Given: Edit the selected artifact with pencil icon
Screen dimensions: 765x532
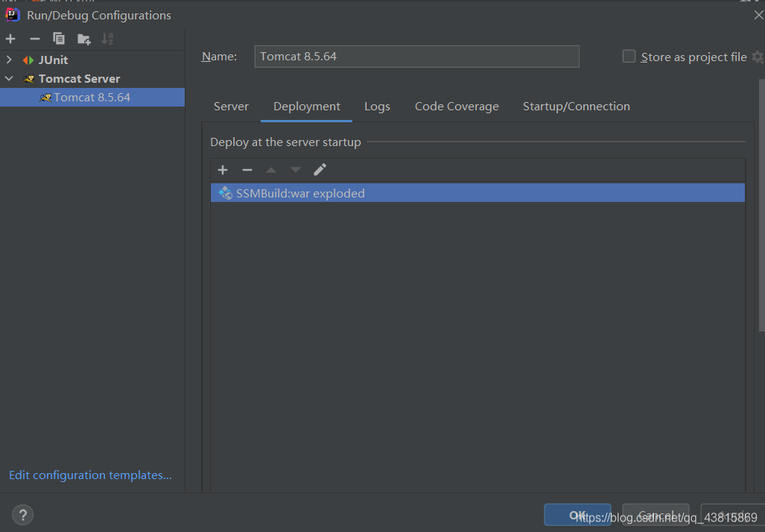Looking at the screenshot, I should point(320,169).
